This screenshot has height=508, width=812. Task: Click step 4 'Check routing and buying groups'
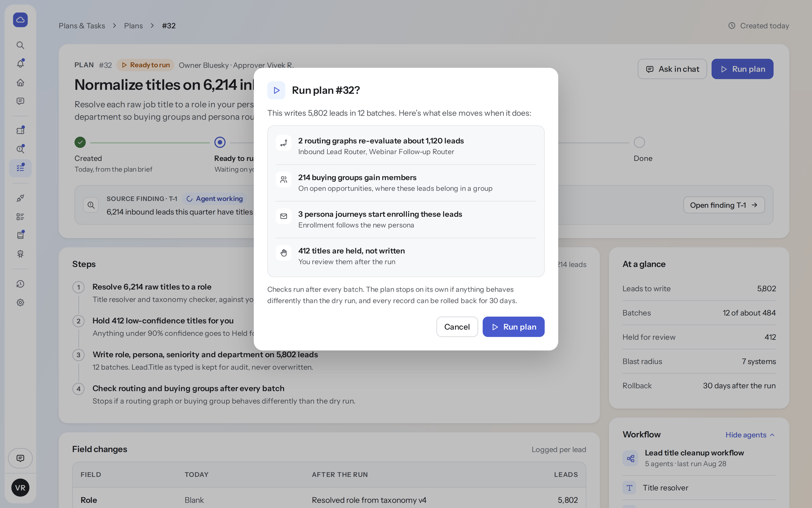click(188, 388)
